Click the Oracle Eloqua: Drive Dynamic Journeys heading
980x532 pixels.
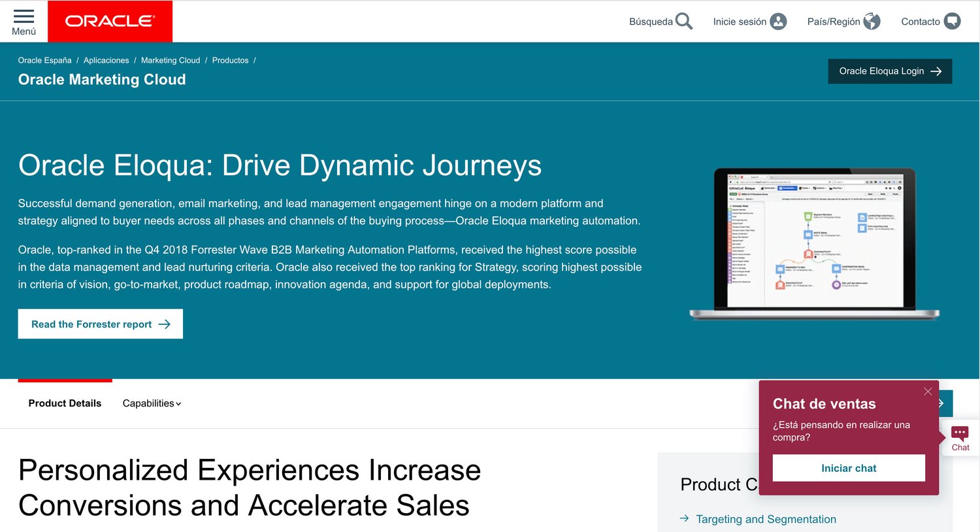(280, 165)
